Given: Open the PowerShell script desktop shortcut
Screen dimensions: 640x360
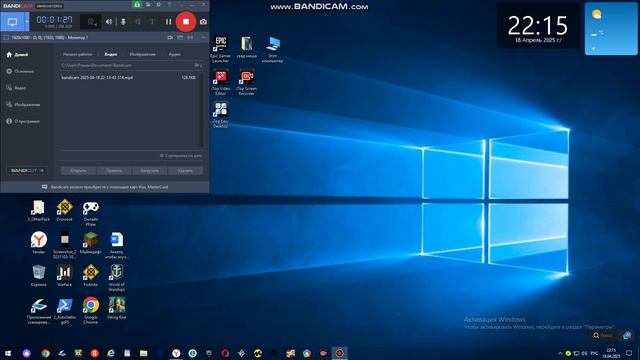Looking at the screenshot, I should [x=64, y=311].
